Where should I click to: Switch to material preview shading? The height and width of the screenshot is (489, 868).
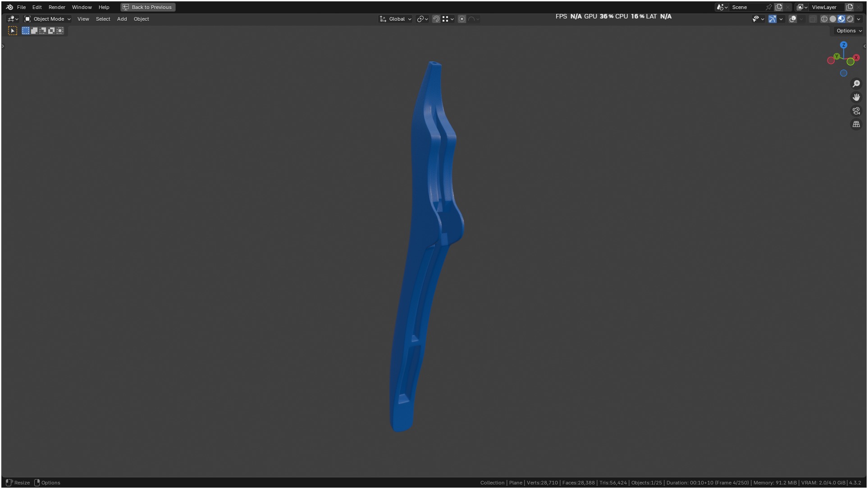tap(841, 19)
